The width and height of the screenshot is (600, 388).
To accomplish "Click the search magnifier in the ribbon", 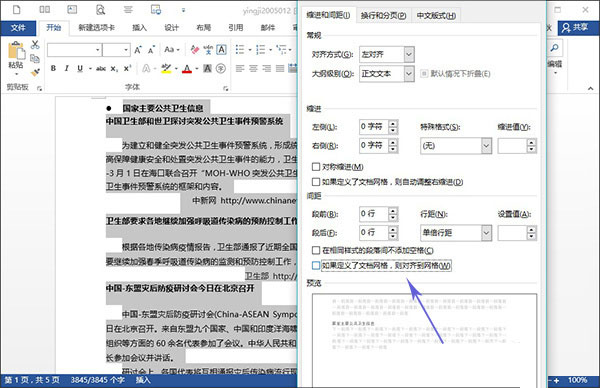I will tap(554, 48).
